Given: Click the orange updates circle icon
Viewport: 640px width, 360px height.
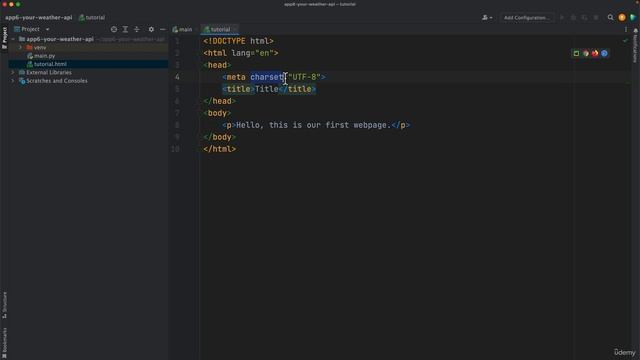Looking at the screenshot, I should point(622,18).
